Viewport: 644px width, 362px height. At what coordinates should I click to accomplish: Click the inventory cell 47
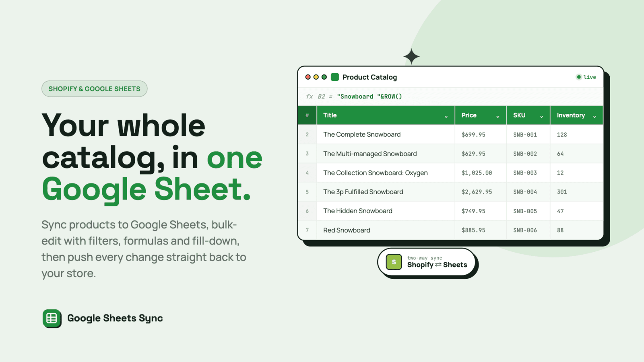577,211
